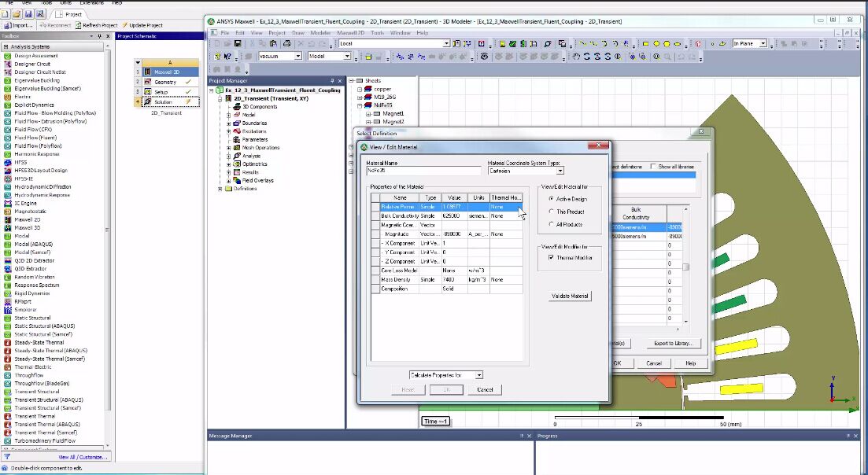
Task: Click the Geometry cell icon in schematic
Action: tap(148, 82)
